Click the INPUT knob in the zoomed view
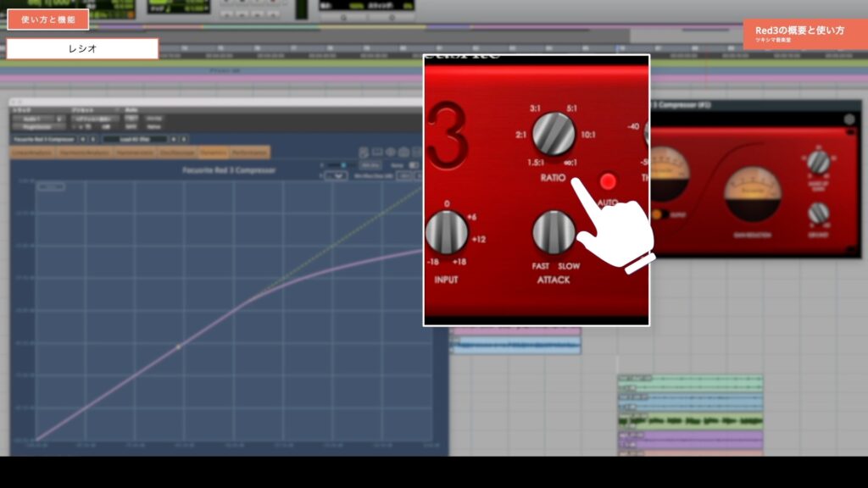This screenshot has width=868, height=488. click(x=446, y=232)
